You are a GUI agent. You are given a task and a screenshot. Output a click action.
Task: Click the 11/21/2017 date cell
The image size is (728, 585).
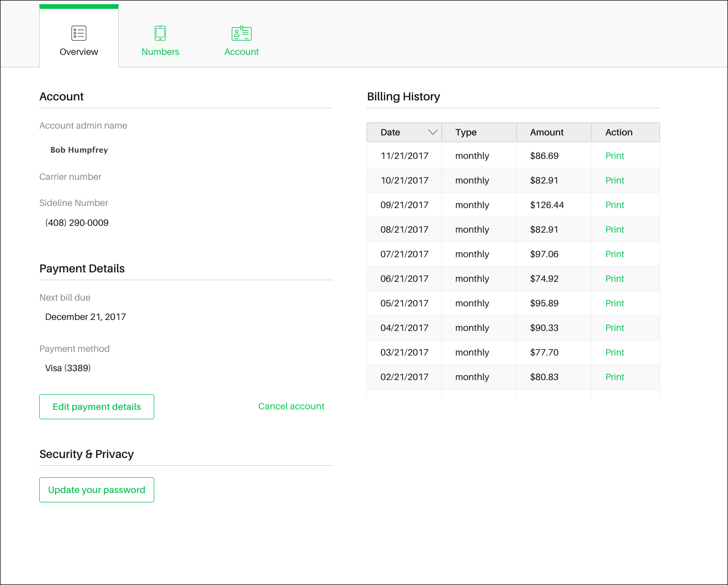point(404,156)
